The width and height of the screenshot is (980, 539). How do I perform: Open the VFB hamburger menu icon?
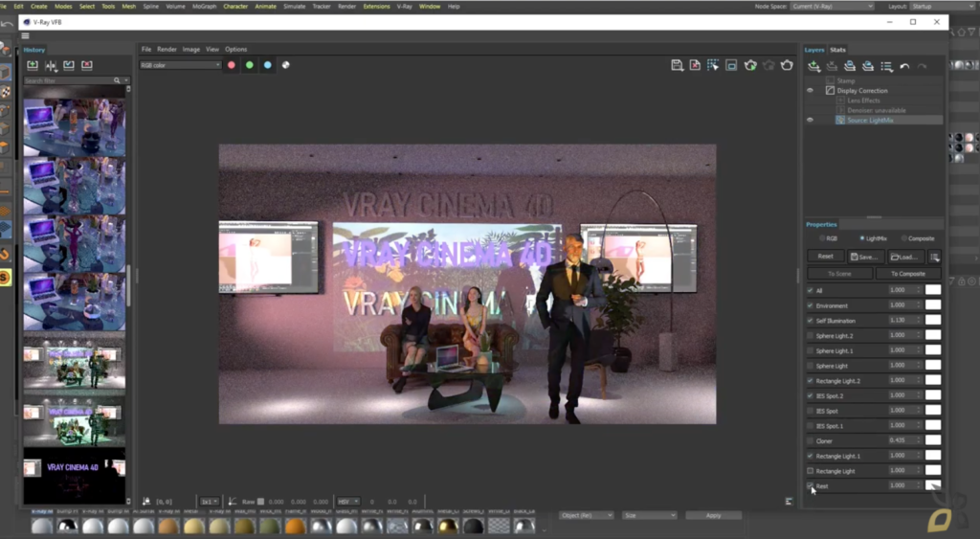26,35
